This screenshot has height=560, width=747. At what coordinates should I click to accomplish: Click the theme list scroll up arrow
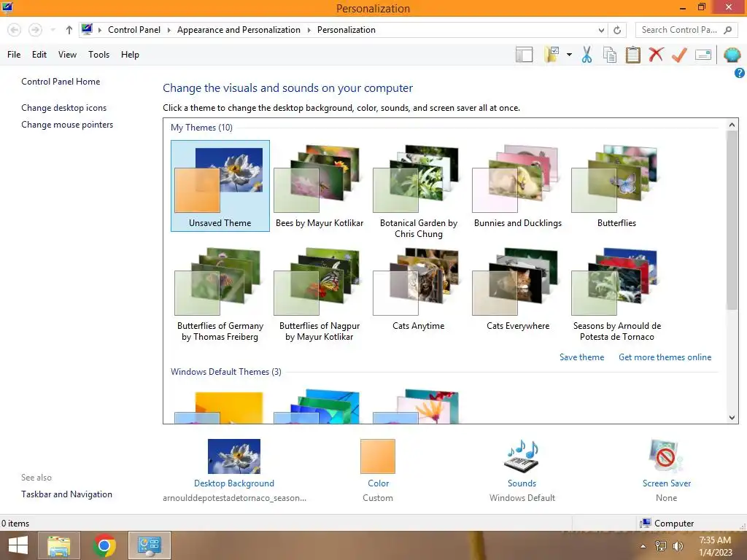click(732, 125)
